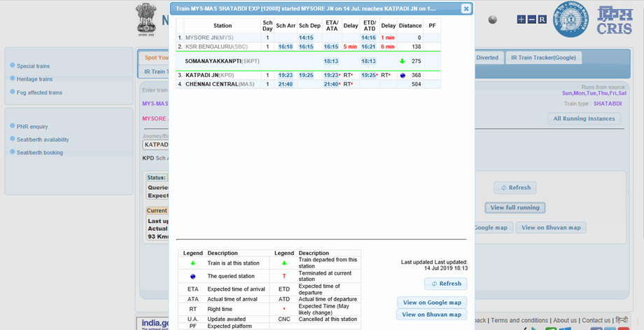Click the Station column header
This screenshot has width=644, height=330.
(223, 26)
